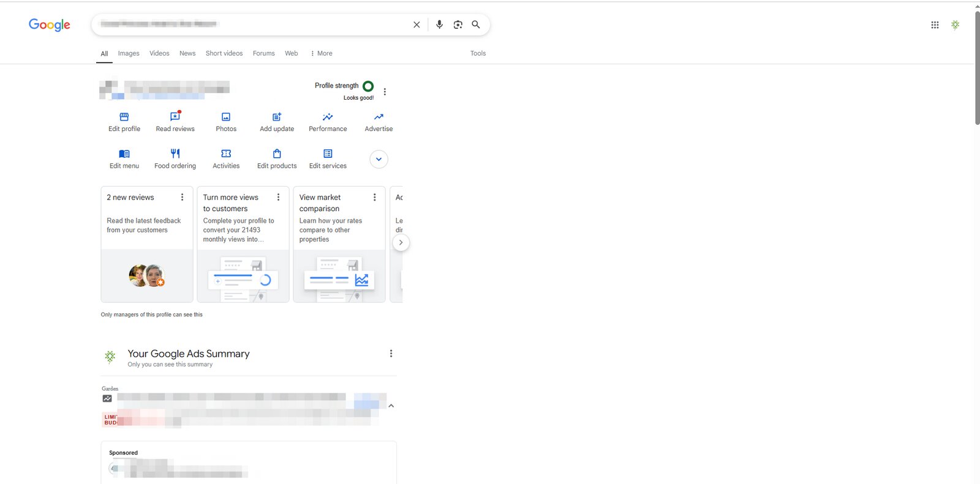Open Performance stats
This screenshot has width=980, height=484.
click(328, 117)
